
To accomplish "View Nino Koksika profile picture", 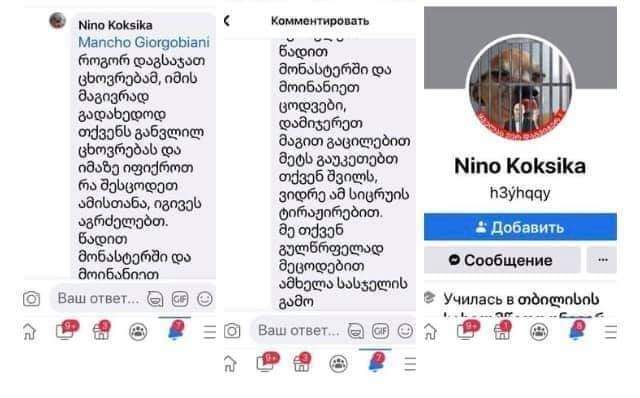I will pos(520,88).
